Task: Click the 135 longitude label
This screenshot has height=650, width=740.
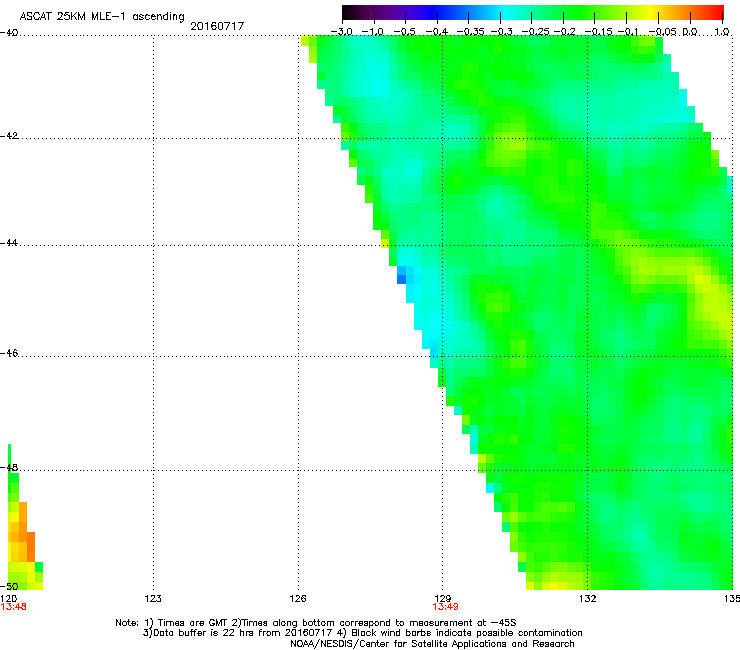Action: tap(732, 598)
